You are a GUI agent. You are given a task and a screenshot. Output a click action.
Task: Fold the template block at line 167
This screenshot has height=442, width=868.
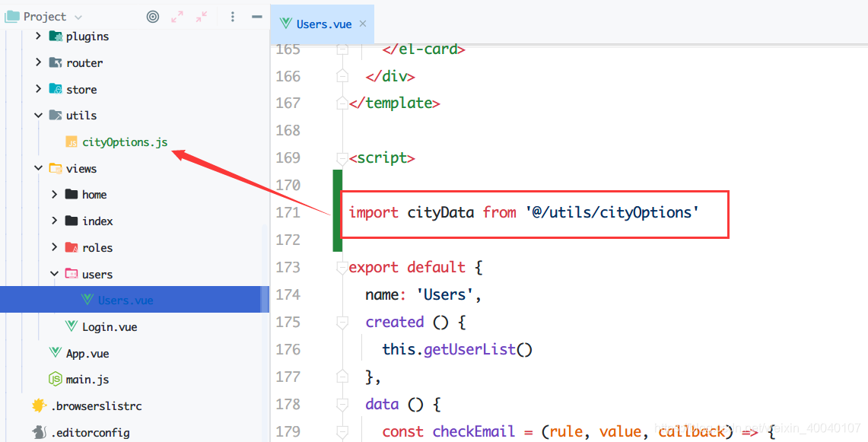pyautogui.click(x=342, y=103)
